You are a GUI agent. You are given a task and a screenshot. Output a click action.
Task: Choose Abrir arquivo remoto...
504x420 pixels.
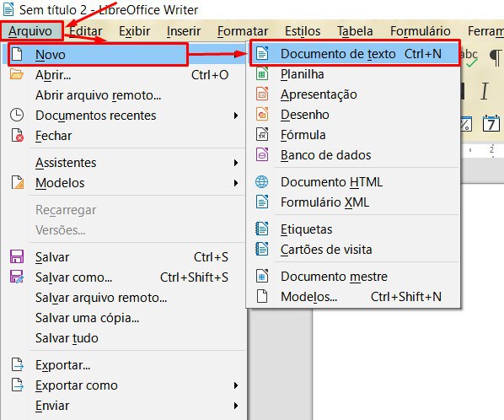coord(124,95)
